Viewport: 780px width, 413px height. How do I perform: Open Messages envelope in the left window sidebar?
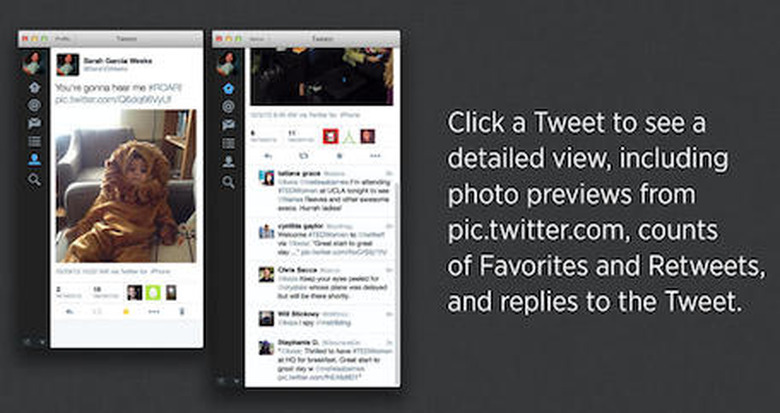pos(34,123)
